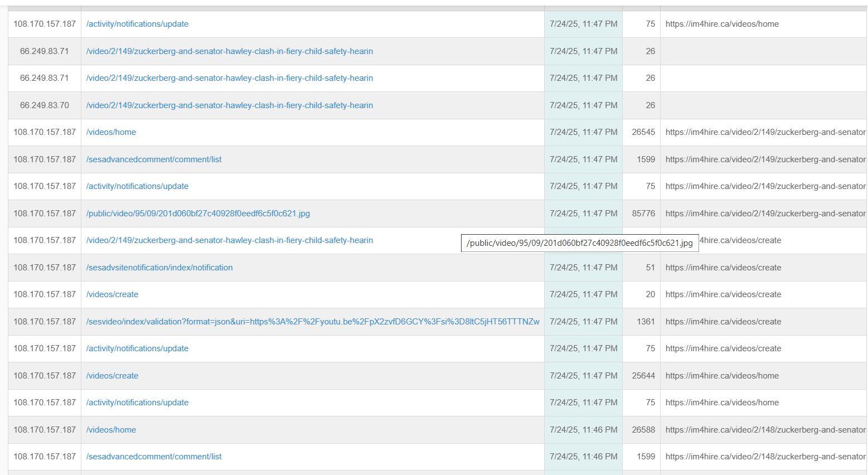Click the timestamp in the 26588 row

click(x=583, y=430)
